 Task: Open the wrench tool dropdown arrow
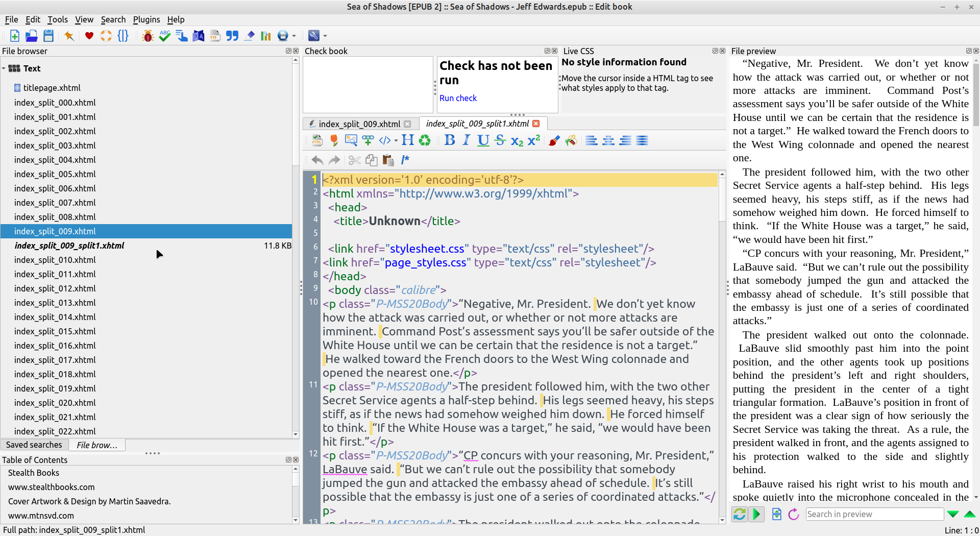pos(325,36)
